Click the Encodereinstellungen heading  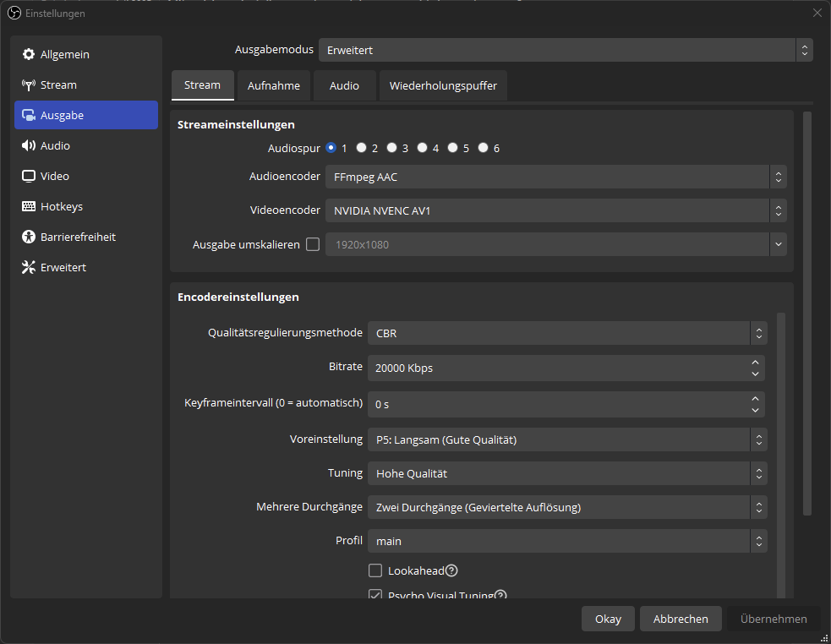[238, 297]
